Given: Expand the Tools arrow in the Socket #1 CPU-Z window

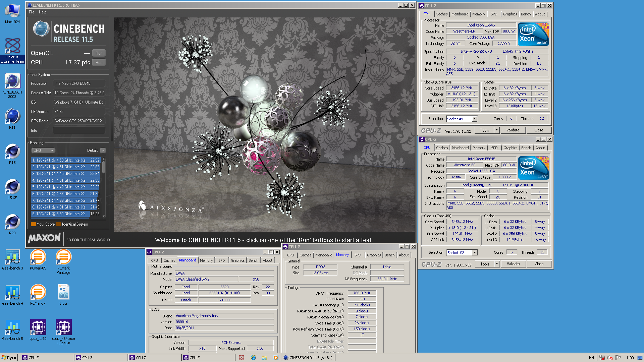Looking at the screenshot, I should click(x=496, y=130).
